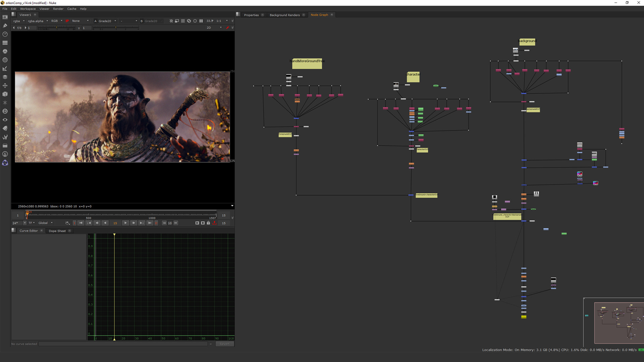Image resolution: width=644 pixels, height=362 pixels.
Task: Open the Merge nodes layers icon
Action: click(x=5, y=77)
